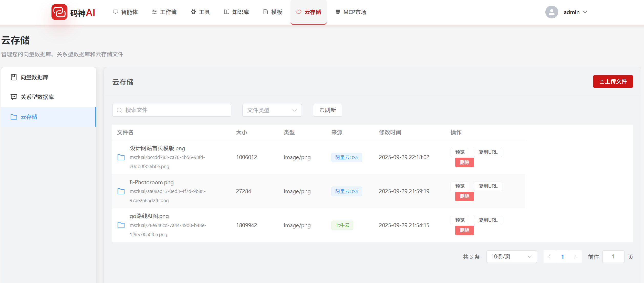The image size is (644, 283).
Task: Copy URL of go路线AI图.png
Action: coord(488,220)
